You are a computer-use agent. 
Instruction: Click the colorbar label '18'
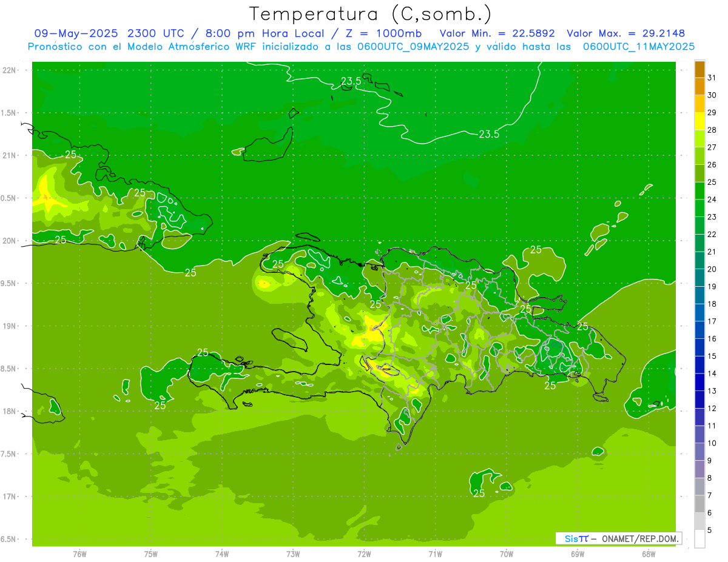click(712, 304)
